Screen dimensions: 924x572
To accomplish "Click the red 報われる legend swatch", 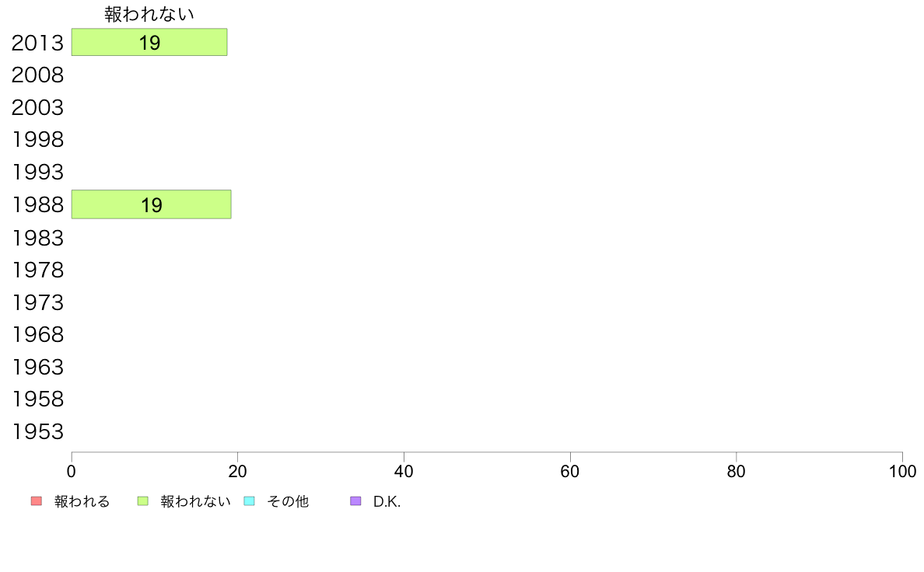I will [x=37, y=501].
